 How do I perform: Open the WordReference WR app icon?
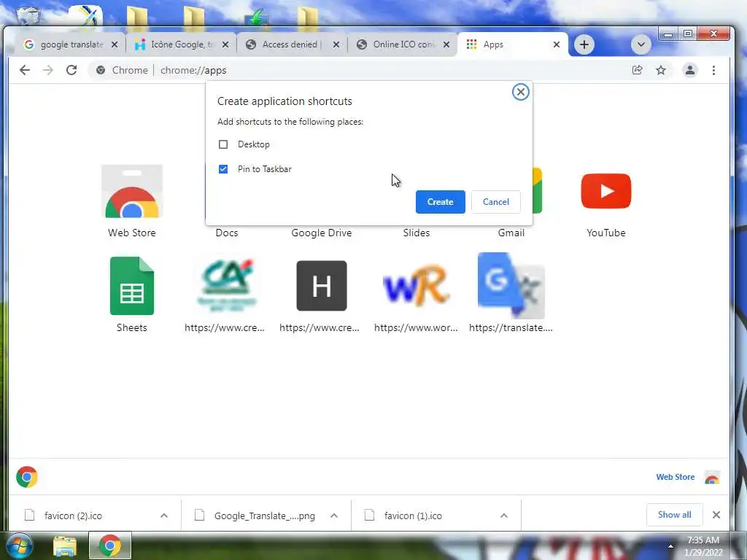pyautogui.click(x=417, y=286)
